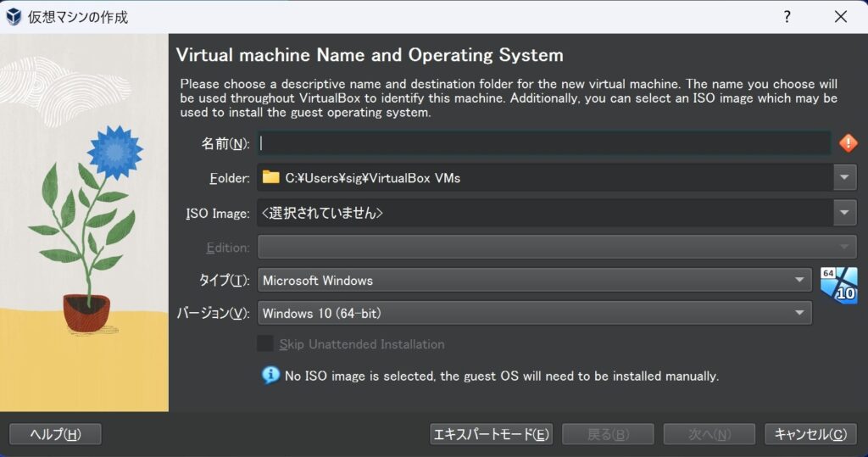
Task: Focus the 名前 text input field
Action: (x=542, y=143)
